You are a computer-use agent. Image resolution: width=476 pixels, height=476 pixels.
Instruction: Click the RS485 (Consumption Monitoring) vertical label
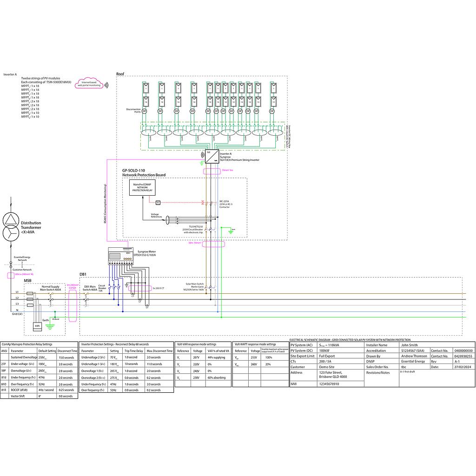(106, 204)
